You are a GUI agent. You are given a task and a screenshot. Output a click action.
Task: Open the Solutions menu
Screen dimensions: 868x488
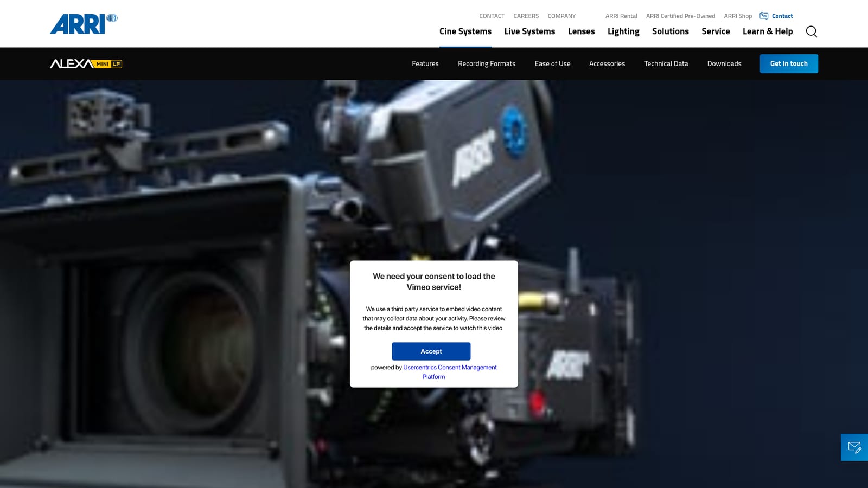click(x=671, y=31)
